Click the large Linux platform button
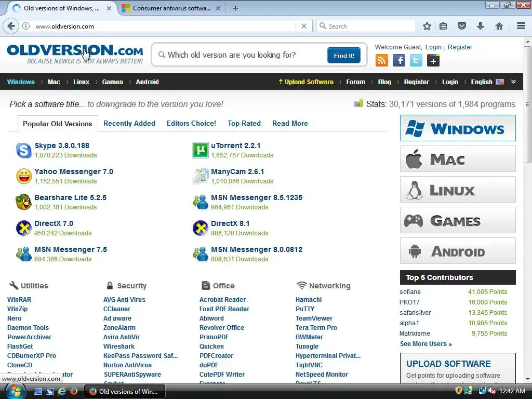Screen dimensions: 532x399 (458, 189)
